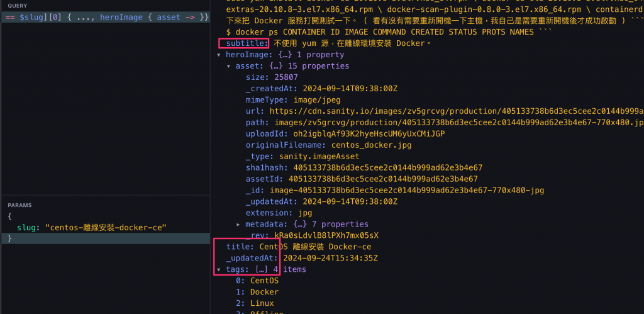Click the heroImage key label
This screenshot has width=644, height=314.
[249, 55]
